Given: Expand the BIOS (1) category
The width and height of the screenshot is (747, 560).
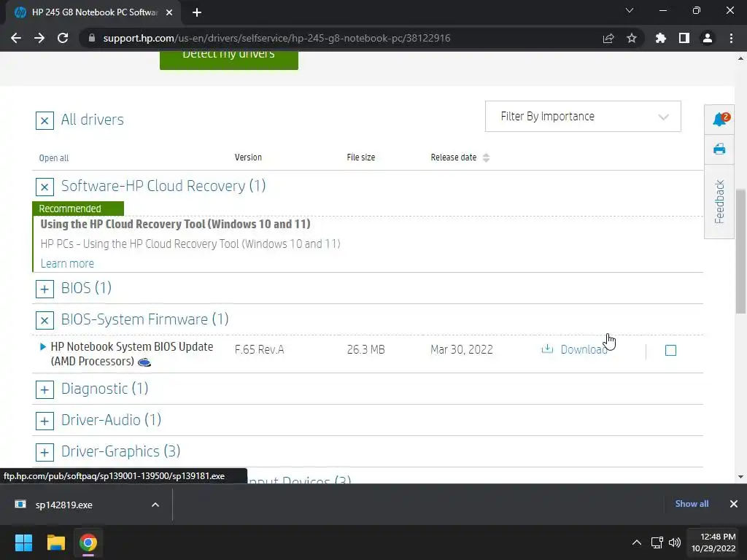Looking at the screenshot, I should coord(44,289).
